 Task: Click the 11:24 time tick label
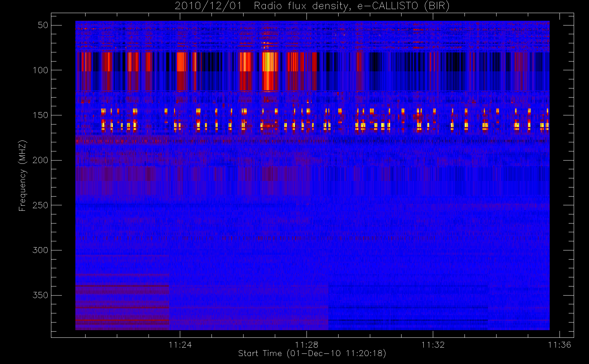coord(180,345)
